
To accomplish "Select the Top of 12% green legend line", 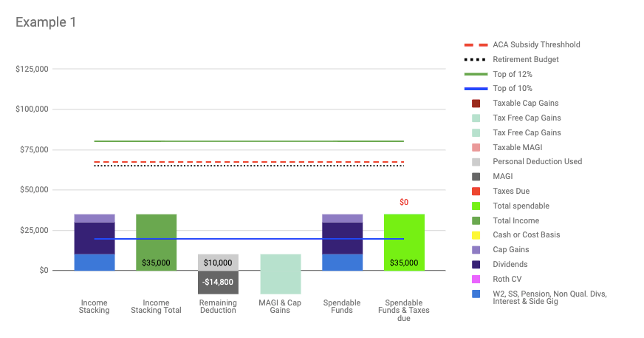I will tap(476, 74).
